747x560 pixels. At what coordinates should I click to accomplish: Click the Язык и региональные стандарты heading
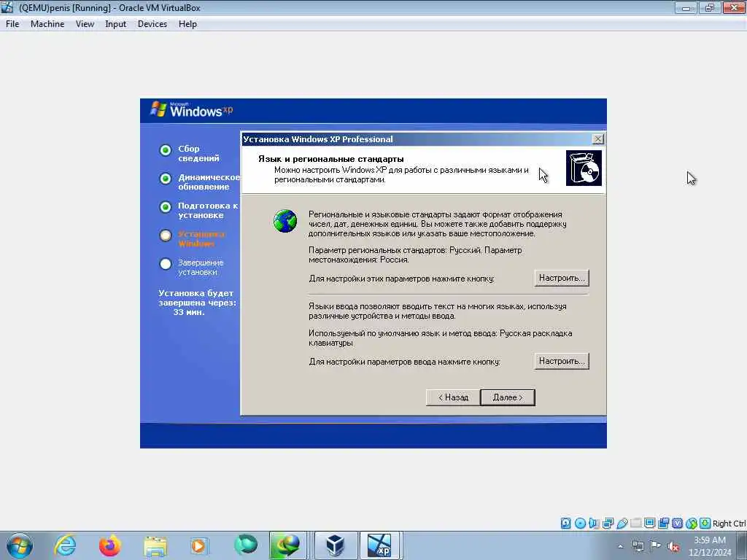330,159
